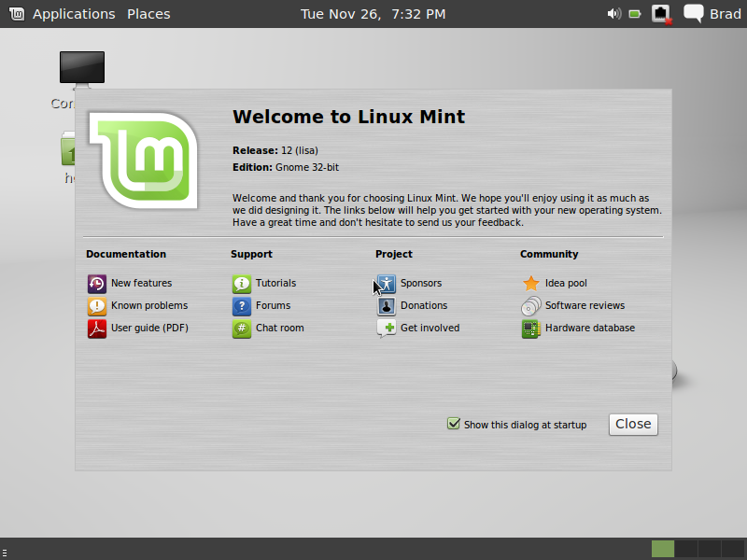Click the Support heading

(251, 254)
